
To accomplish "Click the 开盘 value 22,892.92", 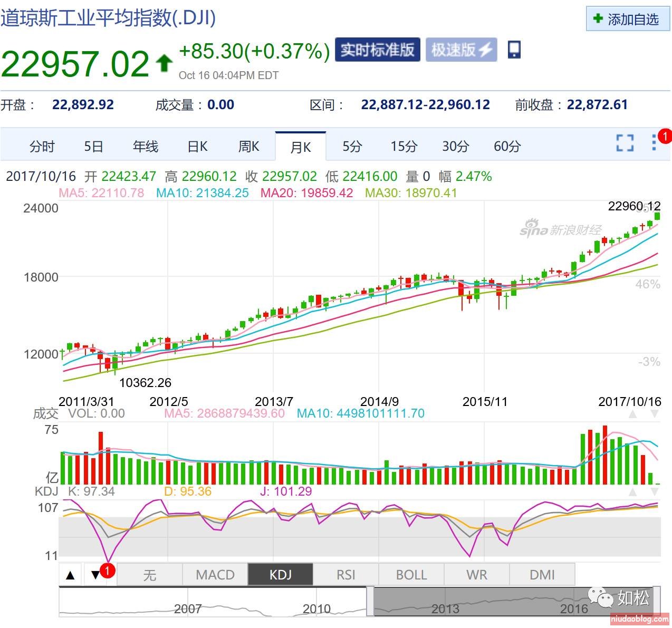I will (x=83, y=104).
